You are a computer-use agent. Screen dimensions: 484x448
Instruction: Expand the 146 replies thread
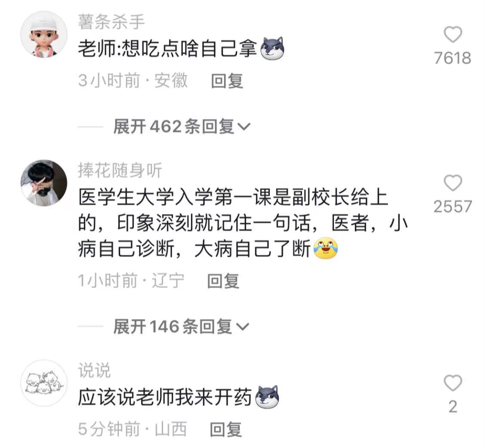pyautogui.click(x=181, y=326)
